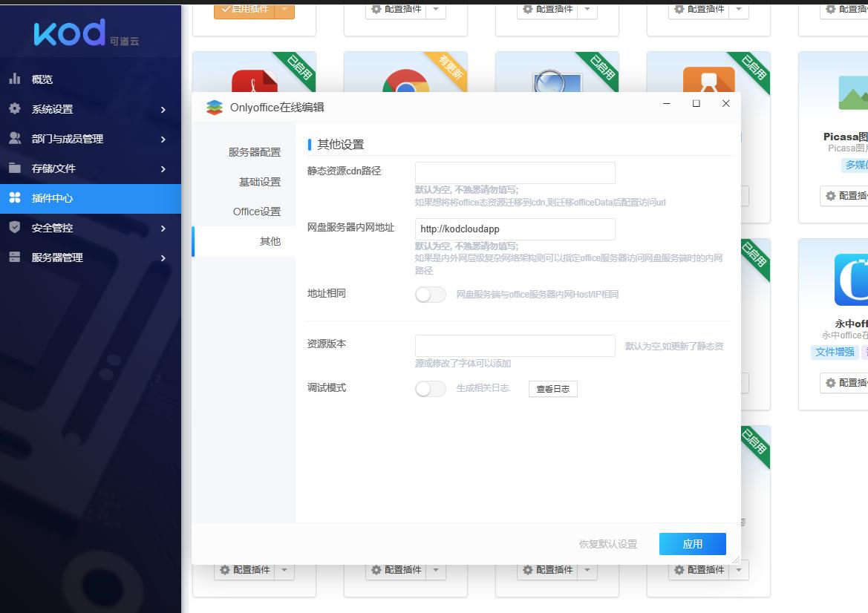Open dropdown next to bottom-left 配置插件
868x613 pixels.
click(284, 570)
